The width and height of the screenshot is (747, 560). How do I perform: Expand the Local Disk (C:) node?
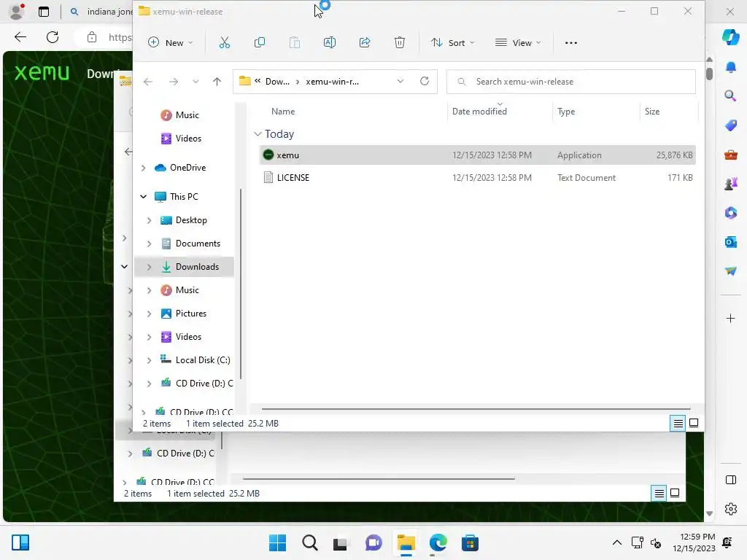(x=149, y=360)
